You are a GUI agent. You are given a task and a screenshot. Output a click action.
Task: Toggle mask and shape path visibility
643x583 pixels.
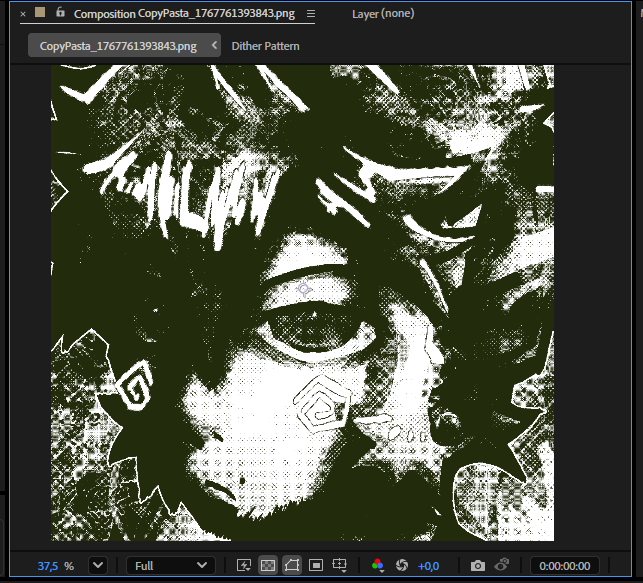click(x=292, y=565)
